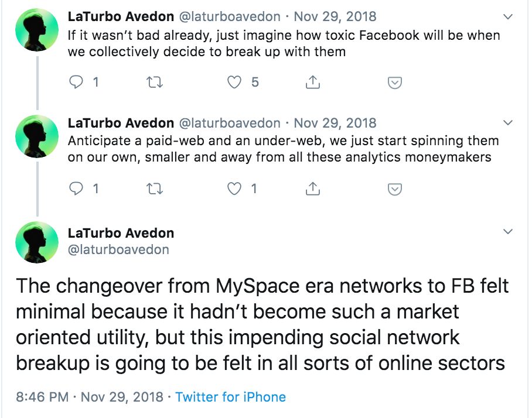Click @laturboavedon handle under main tweet name
This screenshot has height=418, width=532.
pos(118,250)
